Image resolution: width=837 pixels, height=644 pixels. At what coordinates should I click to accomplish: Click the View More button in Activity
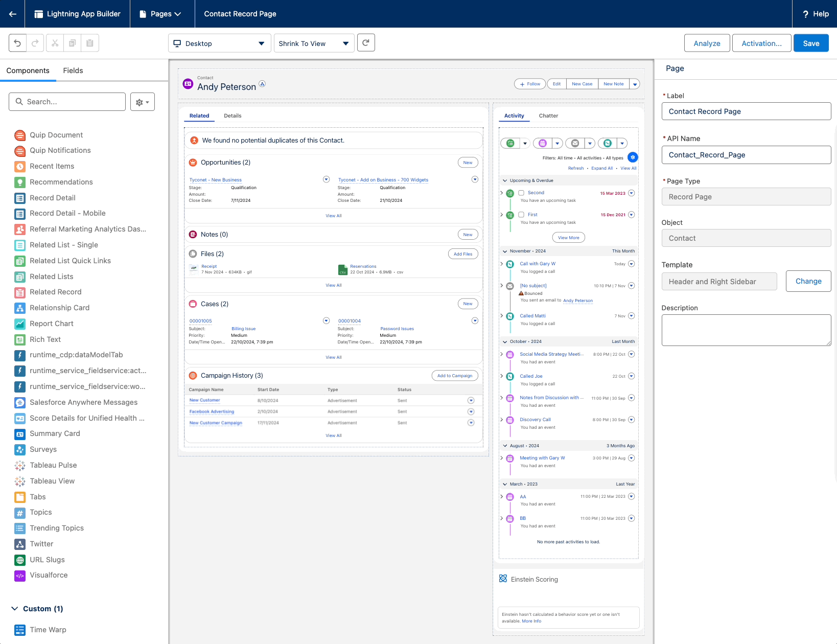pyautogui.click(x=568, y=238)
